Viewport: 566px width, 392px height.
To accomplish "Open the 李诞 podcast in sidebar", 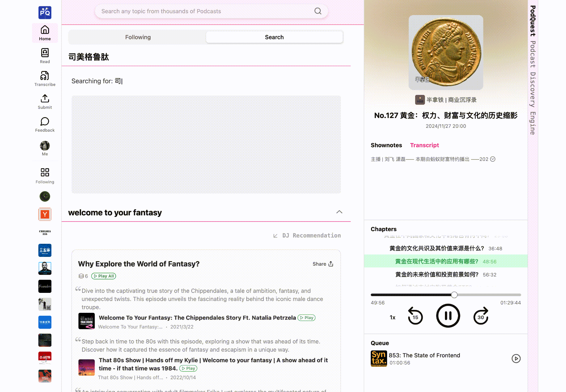I will click(45, 304).
